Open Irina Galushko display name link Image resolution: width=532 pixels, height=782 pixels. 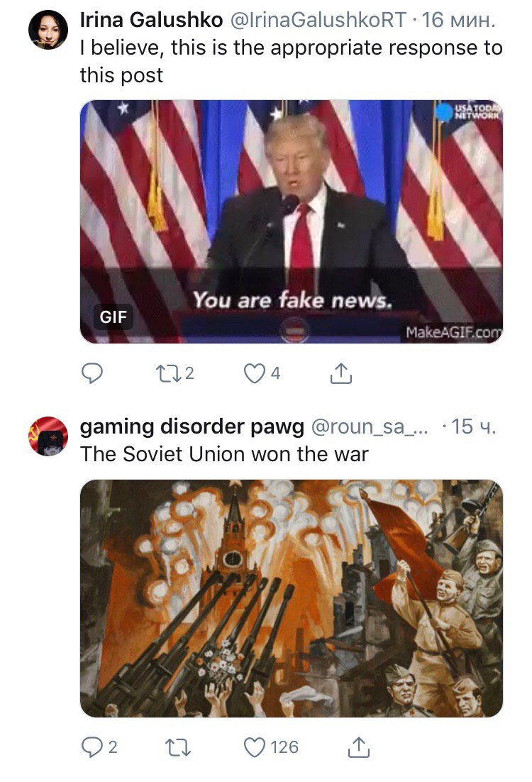point(151,20)
